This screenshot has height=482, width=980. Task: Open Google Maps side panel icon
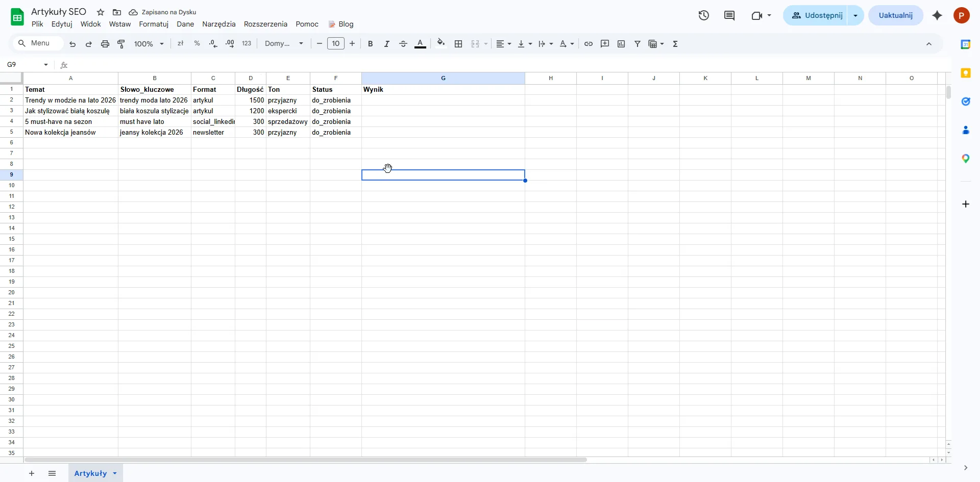tap(966, 159)
